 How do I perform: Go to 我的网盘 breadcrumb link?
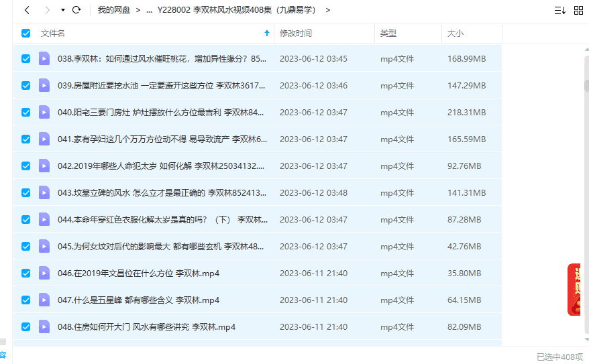click(113, 10)
